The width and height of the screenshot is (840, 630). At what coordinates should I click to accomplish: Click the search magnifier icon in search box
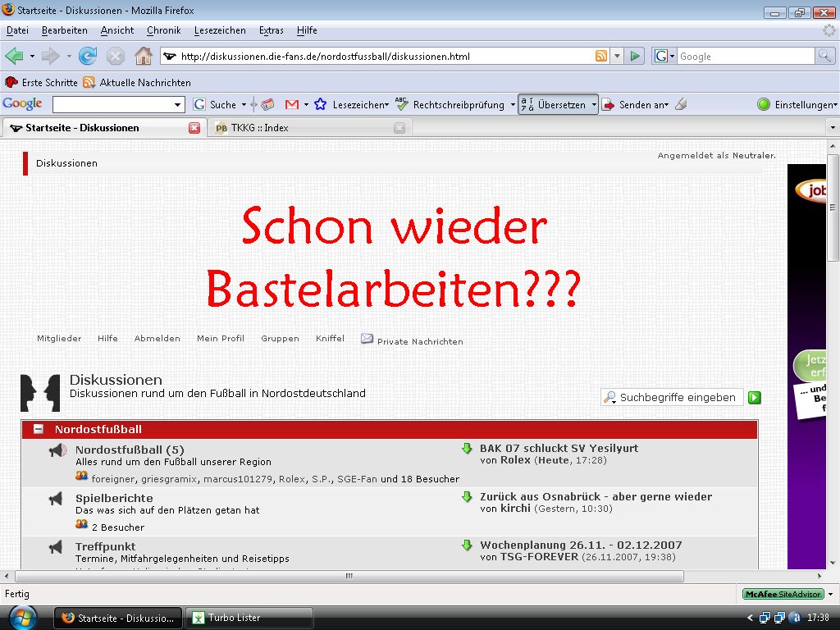(x=824, y=56)
